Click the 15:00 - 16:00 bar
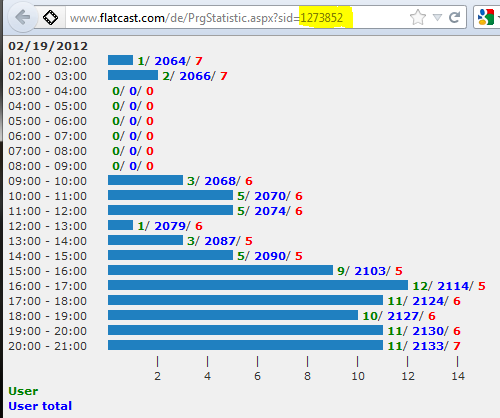 (220, 270)
